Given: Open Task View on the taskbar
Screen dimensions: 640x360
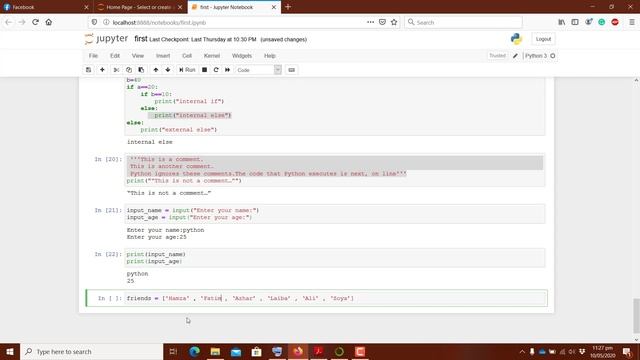Looking at the screenshot, I should [173, 351].
